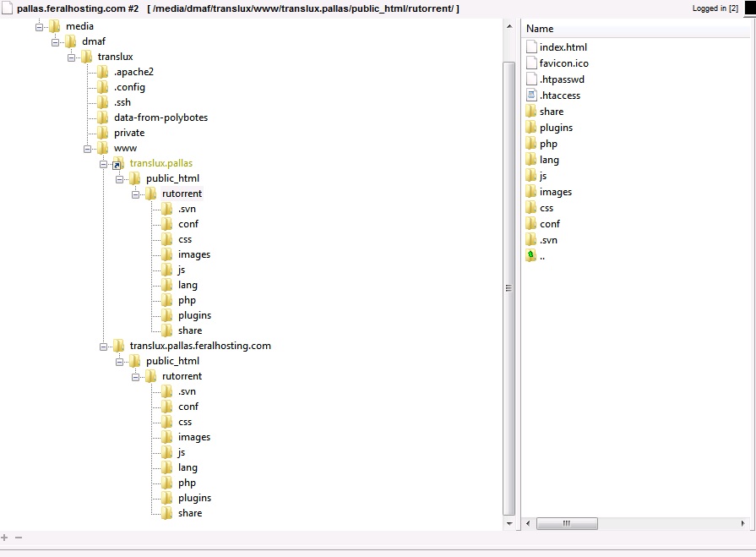Click the php folder icon in file list
The width and height of the screenshot is (756, 557).
[530, 143]
